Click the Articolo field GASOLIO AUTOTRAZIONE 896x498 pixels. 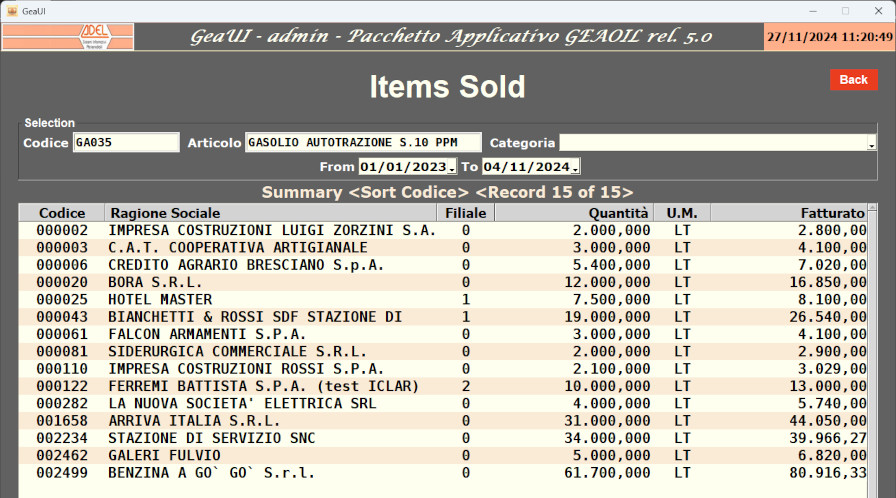pyautogui.click(x=363, y=142)
